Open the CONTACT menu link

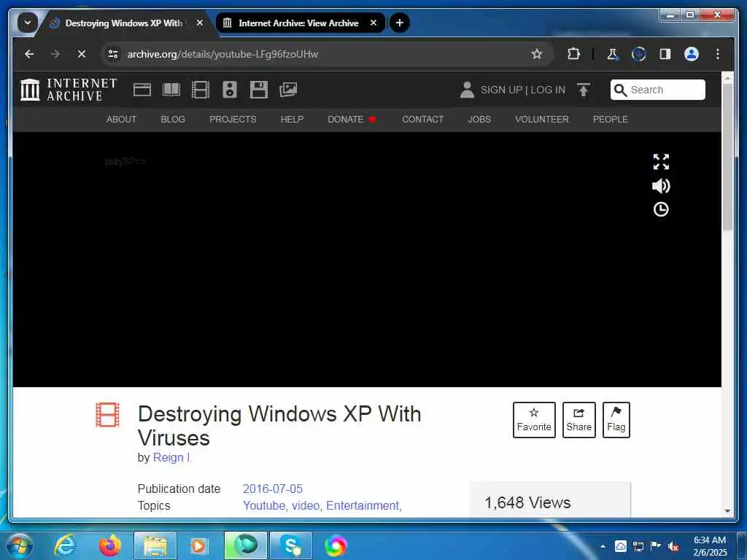coord(422,119)
